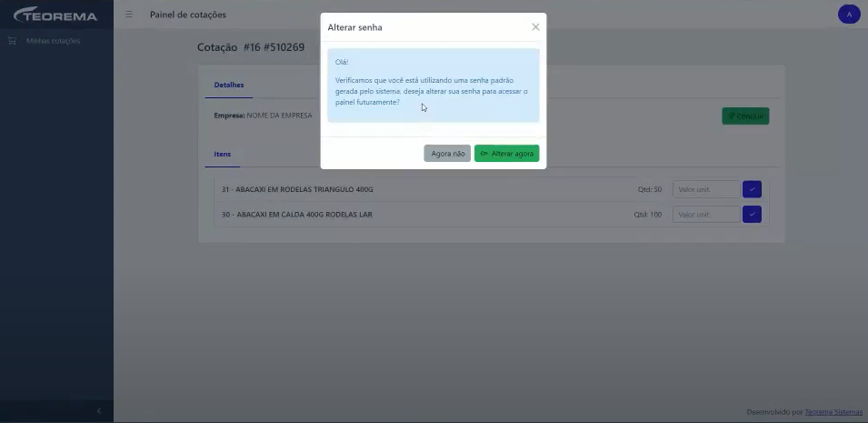Close the Alterar senha dialog
Screen dimensions: 868x423
[535, 27]
